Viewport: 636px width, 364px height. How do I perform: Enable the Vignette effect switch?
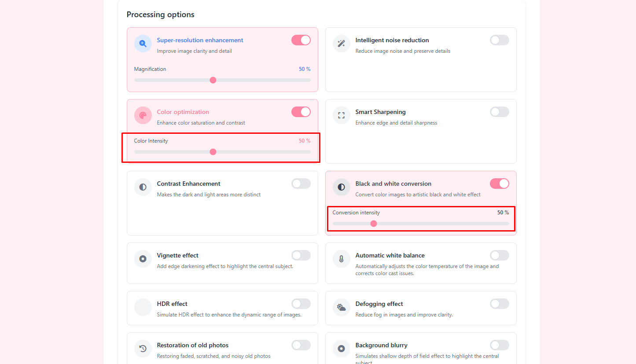tap(301, 255)
